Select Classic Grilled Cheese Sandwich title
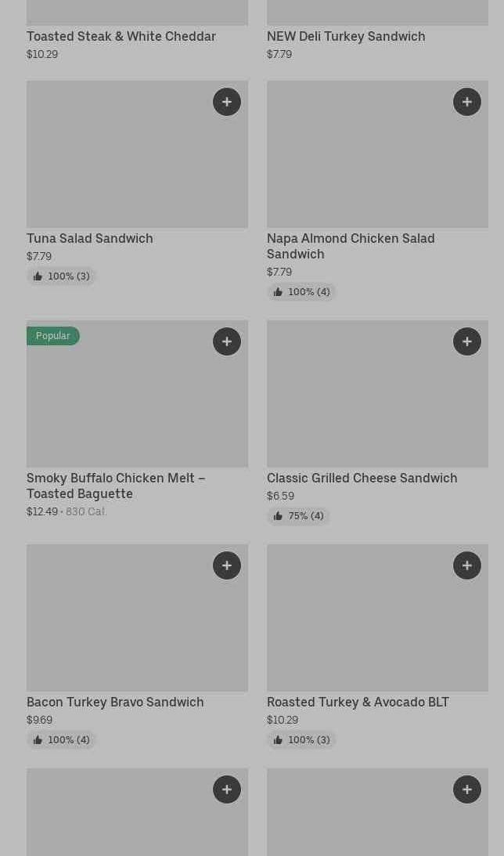This screenshot has width=504, height=856. (x=362, y=478)
